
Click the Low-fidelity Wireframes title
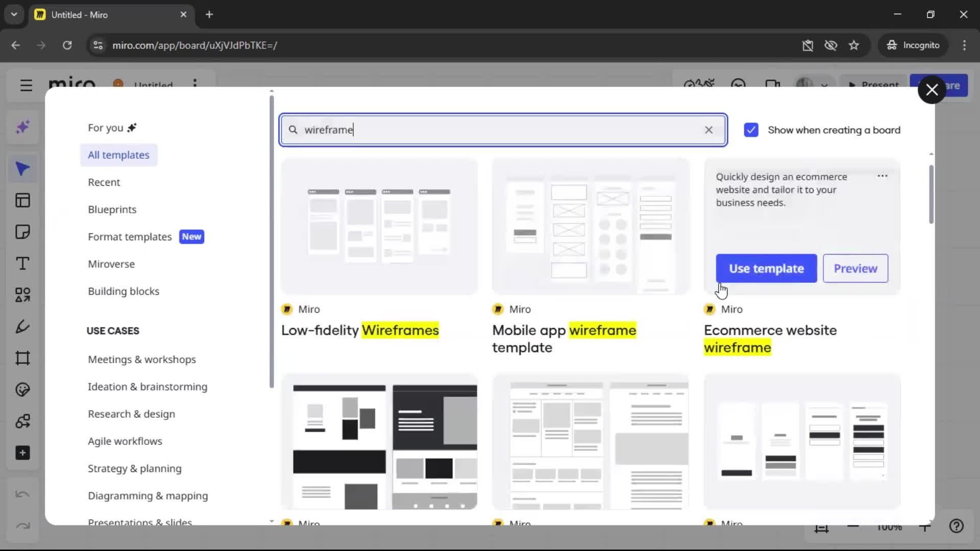point(360,331)
